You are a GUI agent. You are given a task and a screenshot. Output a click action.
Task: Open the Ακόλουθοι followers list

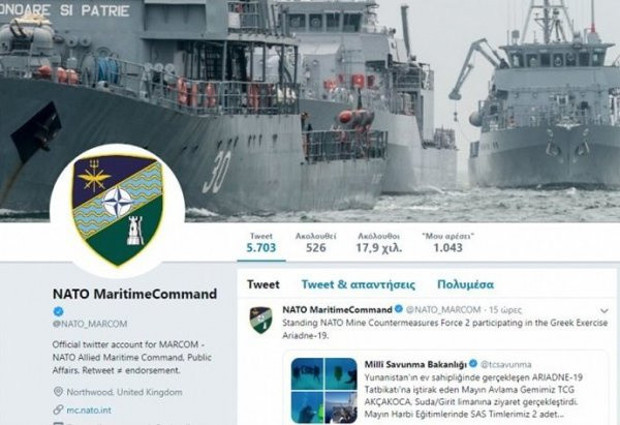[379, 243]
